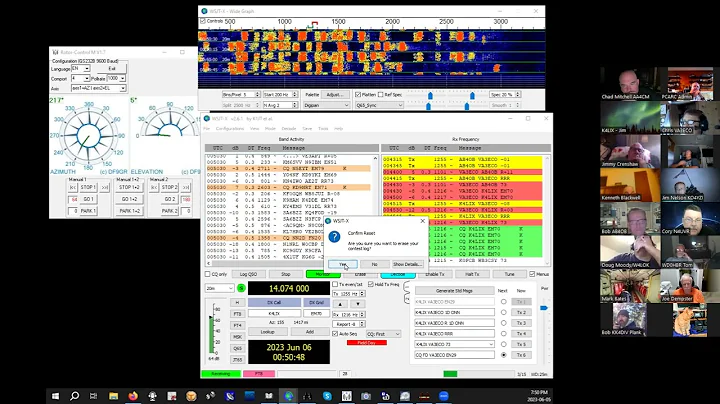Click the DX Call entry field
The image size is (720, 404).
tap(274, 313)
